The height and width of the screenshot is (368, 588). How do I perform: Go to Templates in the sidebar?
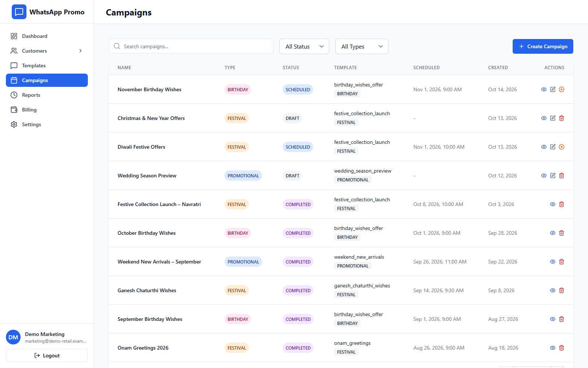click(x=47, y=66)
